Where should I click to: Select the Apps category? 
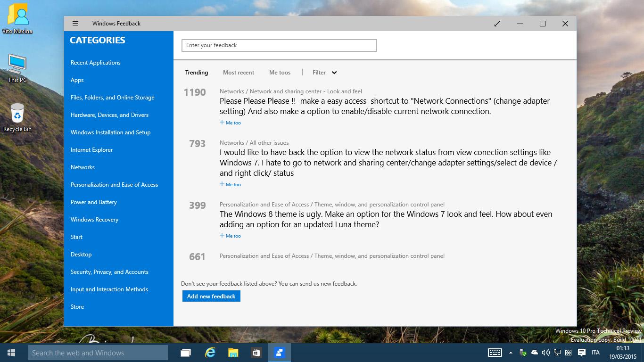77,80
